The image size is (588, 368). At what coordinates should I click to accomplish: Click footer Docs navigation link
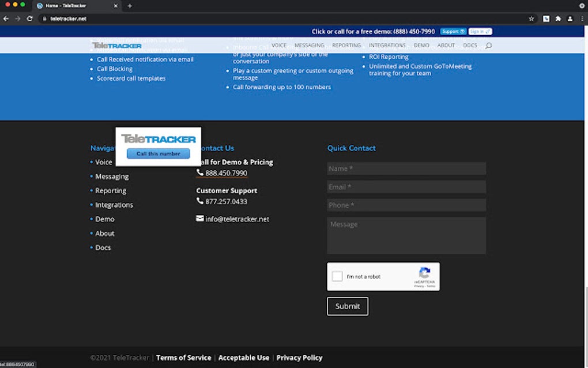[x=103, y=247]
